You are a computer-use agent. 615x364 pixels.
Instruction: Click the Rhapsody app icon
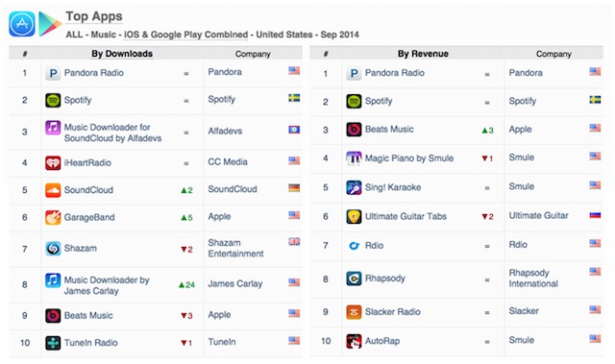(354, 279)
